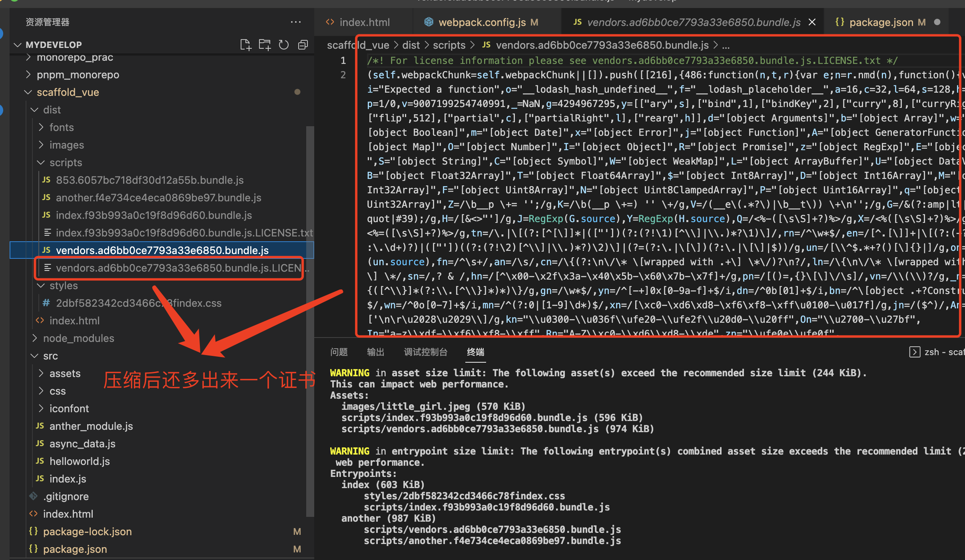Refresh the explorer file tree

(x=283, y=45)
